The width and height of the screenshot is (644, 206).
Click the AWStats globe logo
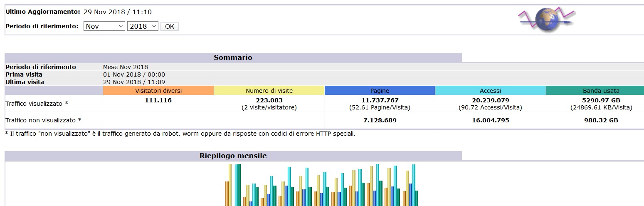coord(545,20)
